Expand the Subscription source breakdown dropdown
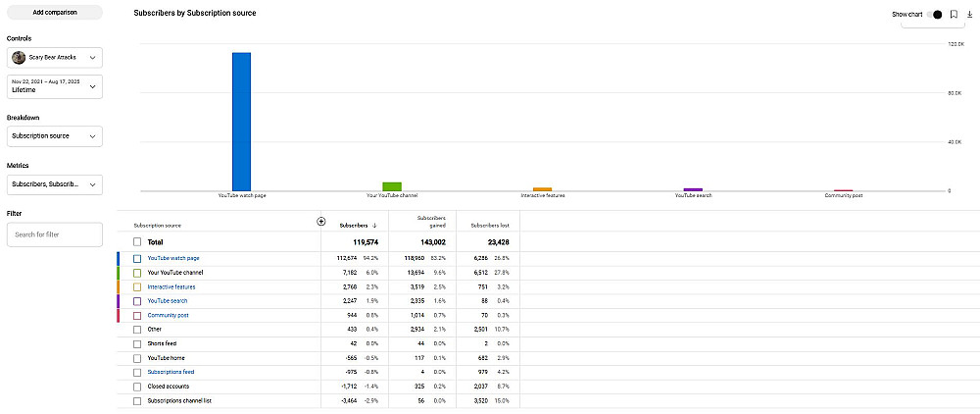This screenshot has width=980, height=414. click(55, 135)
